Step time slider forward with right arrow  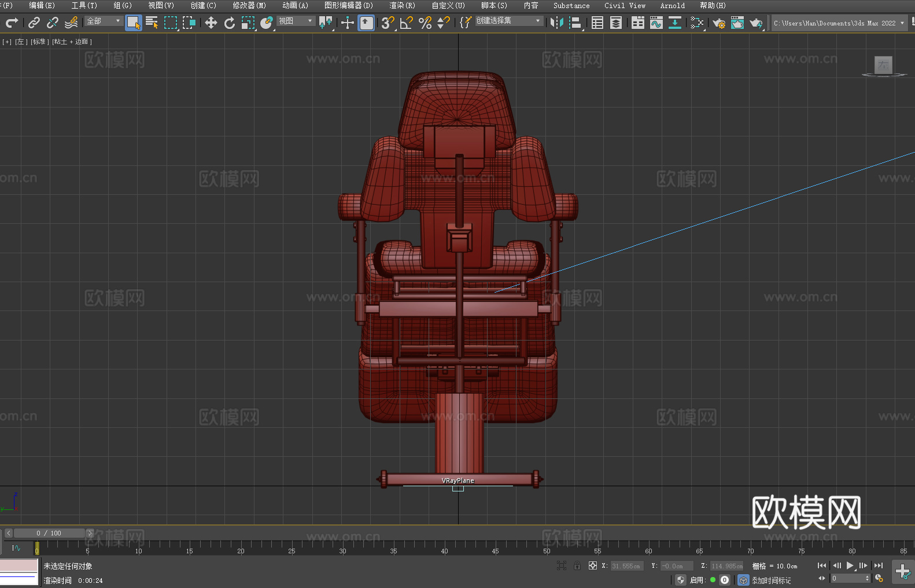(90, 533)
